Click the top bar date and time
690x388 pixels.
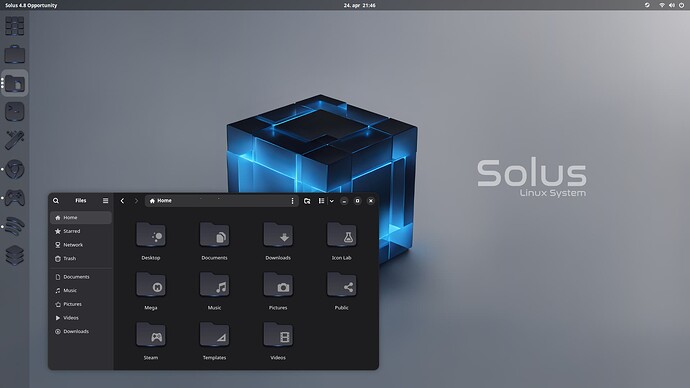coord(360,5)
